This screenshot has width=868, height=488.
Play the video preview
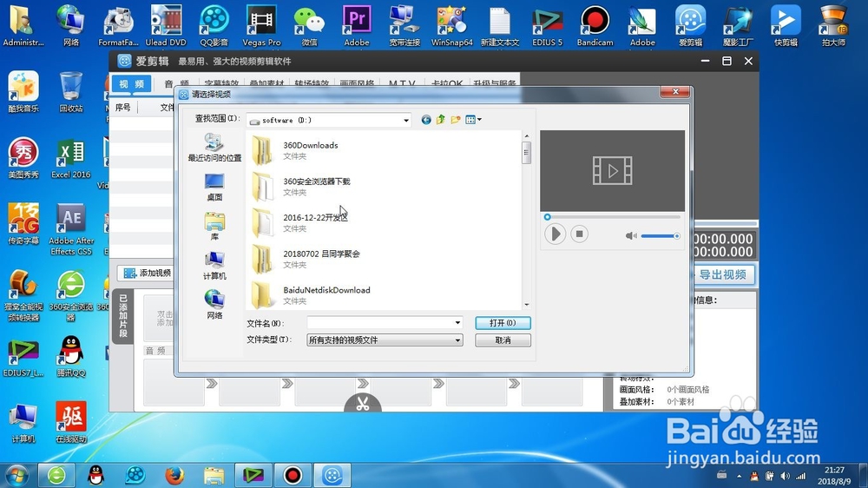click(x=555, y=234)
